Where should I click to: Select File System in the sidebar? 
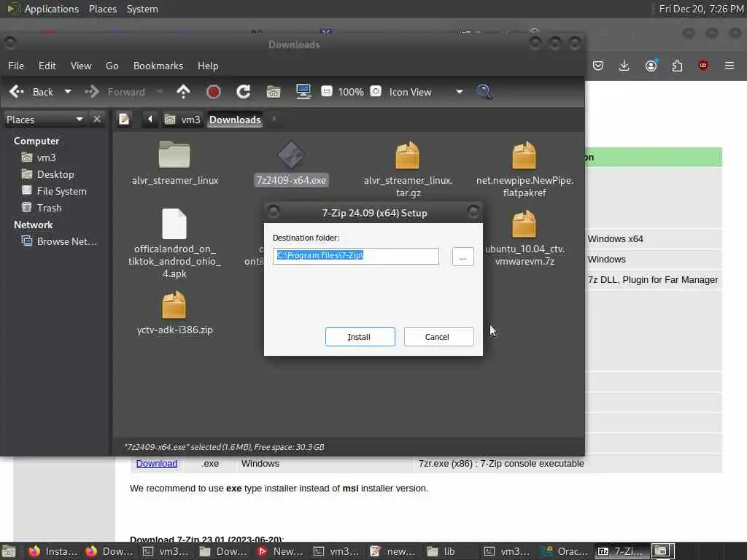click(x=54, y=191)
